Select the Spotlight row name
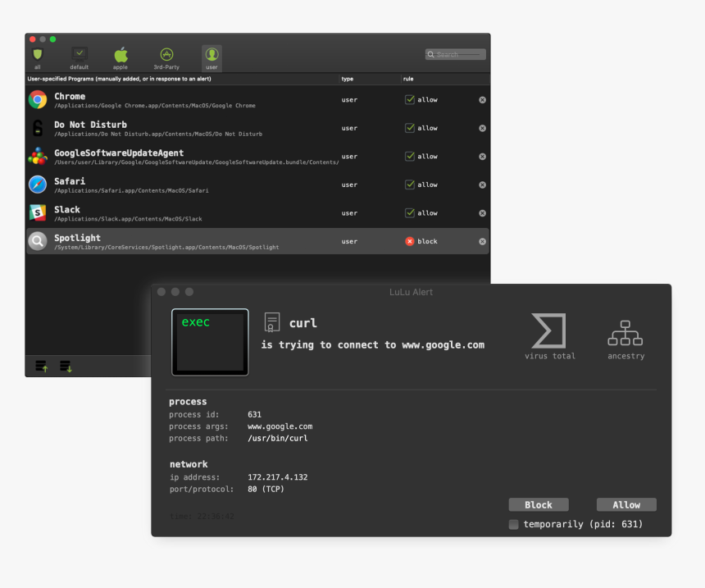Image resolution: width=705 pixels, height=588 pixels. (77, 238)
